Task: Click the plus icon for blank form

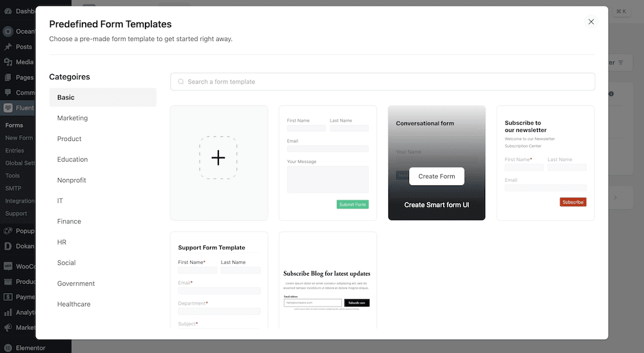Action: 218,158
